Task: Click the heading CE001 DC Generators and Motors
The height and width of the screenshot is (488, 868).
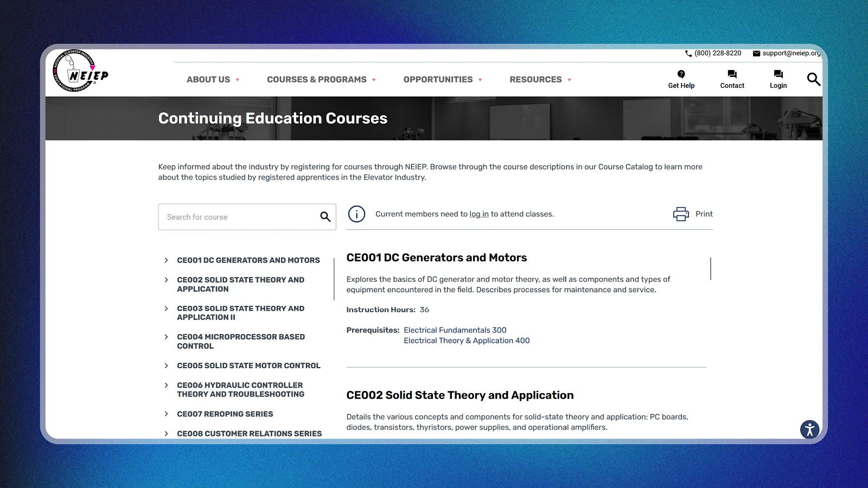Action: 437,258
